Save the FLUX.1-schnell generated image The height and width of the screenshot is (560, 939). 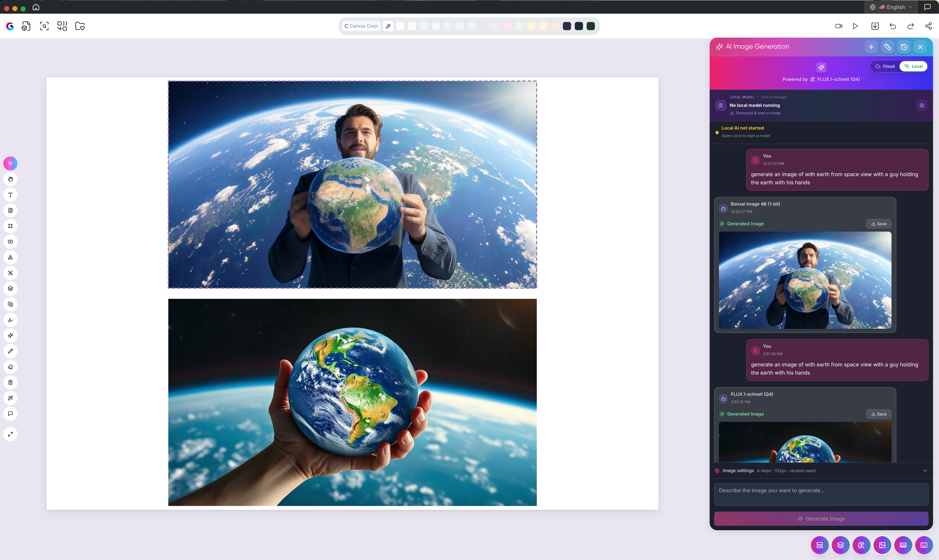pyautogui.click(x=879, y=414)
